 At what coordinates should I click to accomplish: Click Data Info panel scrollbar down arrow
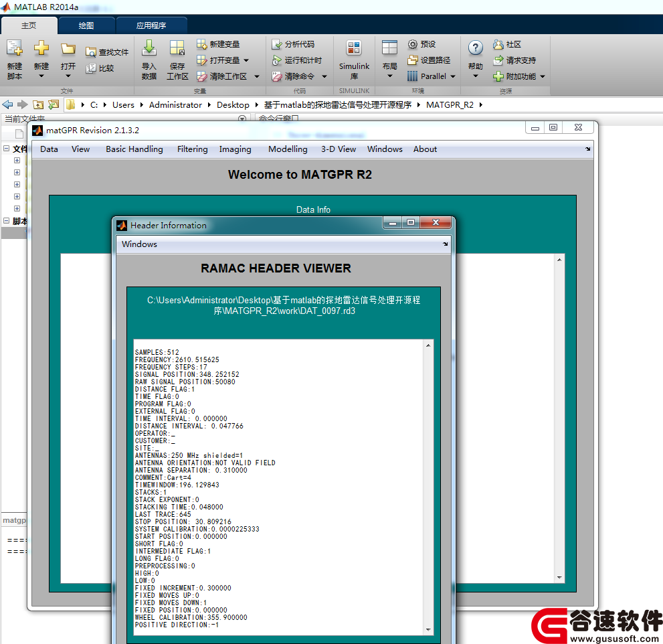559,577
